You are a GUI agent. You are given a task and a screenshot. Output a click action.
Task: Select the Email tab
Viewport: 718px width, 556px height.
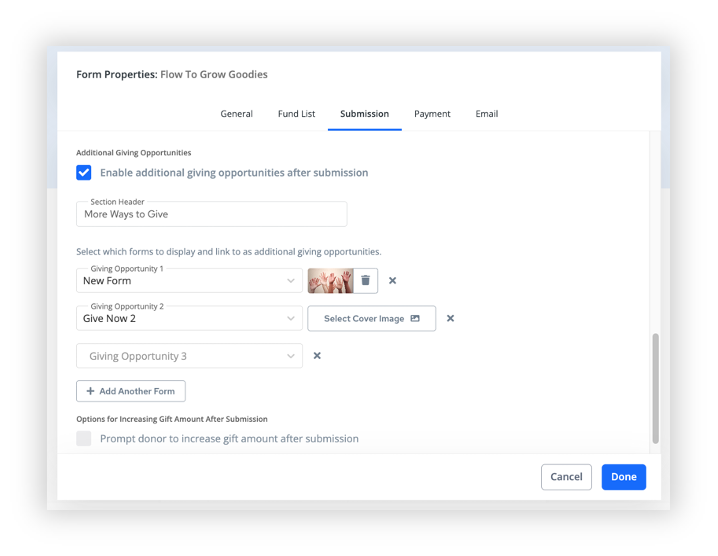tap(487, 114)
